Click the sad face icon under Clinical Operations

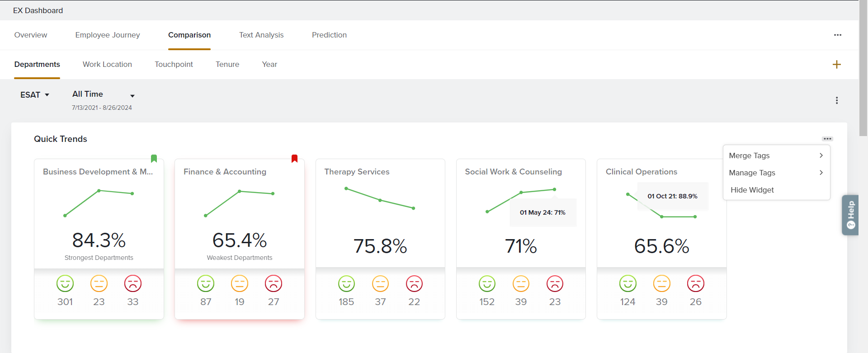click(x=695, y=284)
